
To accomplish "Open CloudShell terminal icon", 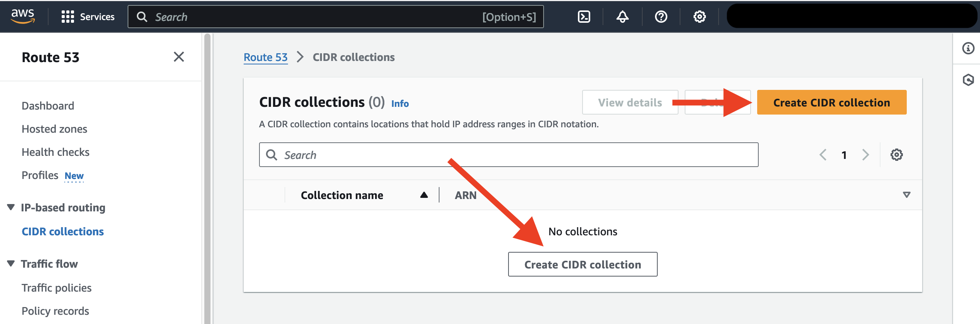I will [584, 17].
